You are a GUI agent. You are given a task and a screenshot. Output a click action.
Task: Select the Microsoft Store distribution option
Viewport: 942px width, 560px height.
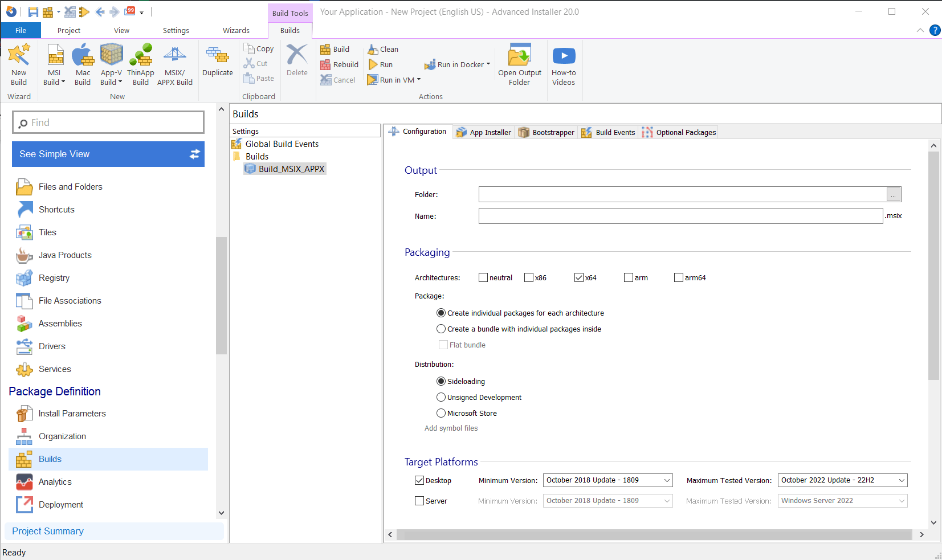point(441,413)
